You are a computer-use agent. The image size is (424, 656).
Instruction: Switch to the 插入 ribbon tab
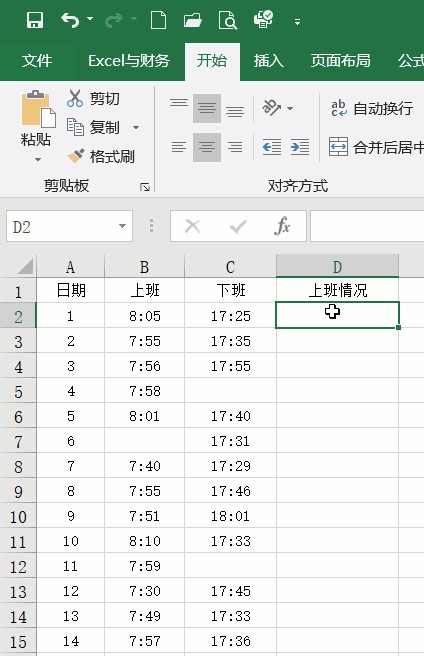click(268, 61)
